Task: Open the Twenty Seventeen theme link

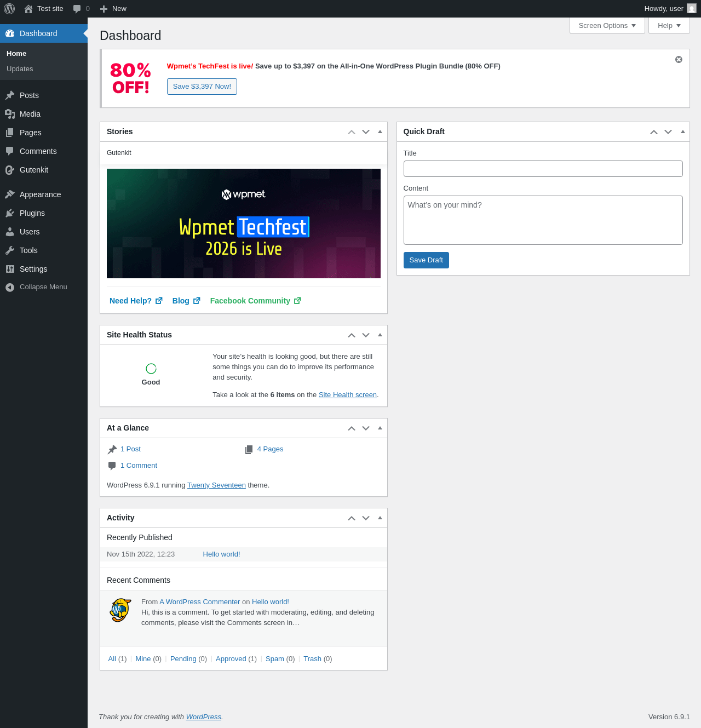Action: pyautogui.click(x=216, y=485)
